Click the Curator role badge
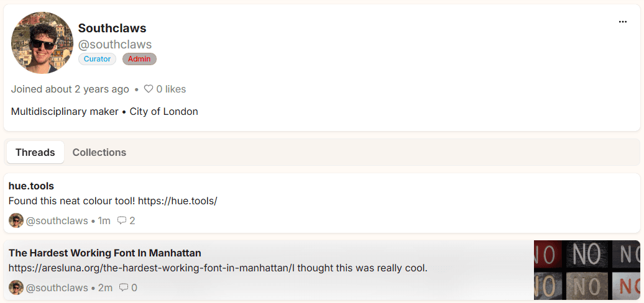 point(97,59)
